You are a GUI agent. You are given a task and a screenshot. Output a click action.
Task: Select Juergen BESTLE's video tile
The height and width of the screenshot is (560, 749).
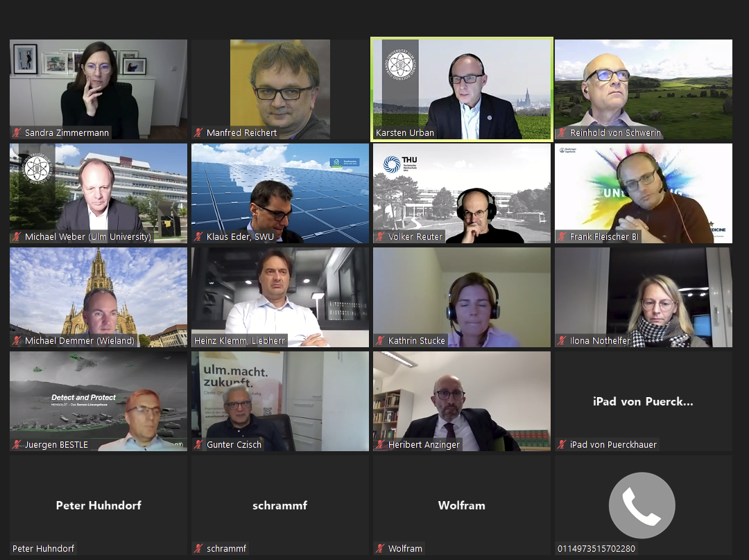tap(98, 401)
